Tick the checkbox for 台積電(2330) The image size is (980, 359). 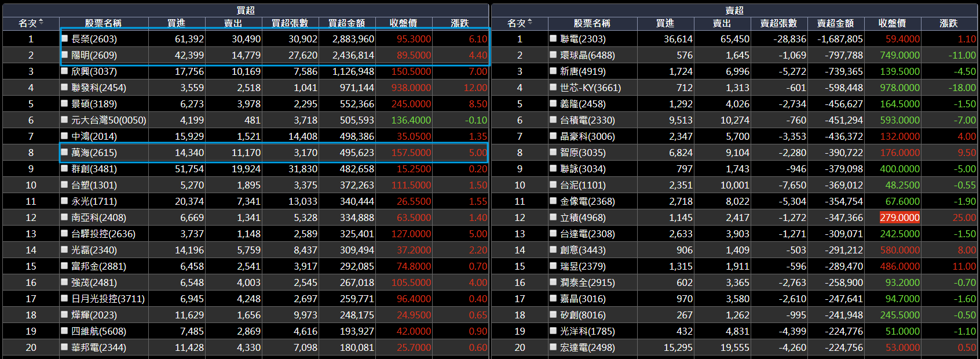point(553,119)
